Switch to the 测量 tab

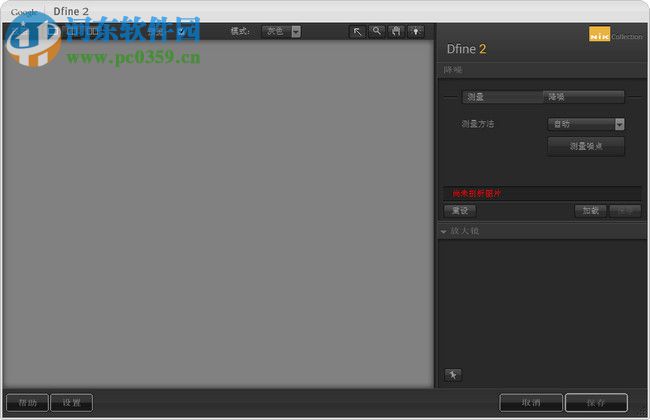click(503, 97)
